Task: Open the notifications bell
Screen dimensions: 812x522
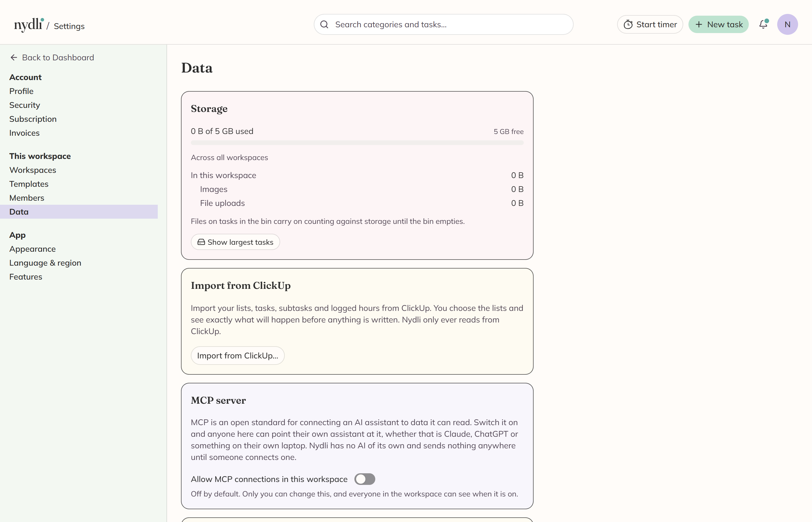Action: [763, 24]
